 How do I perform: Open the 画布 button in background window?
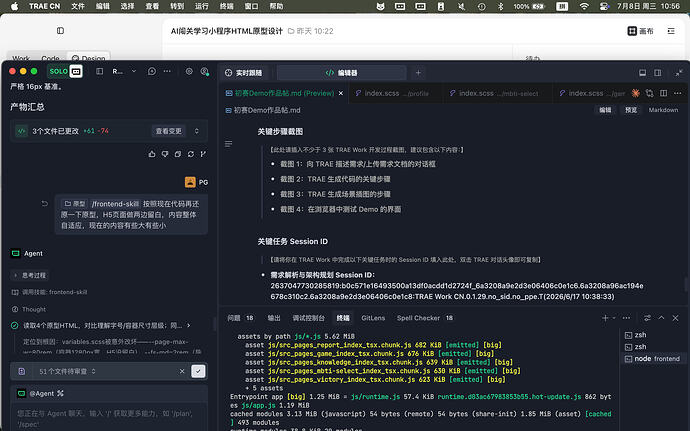tap(640, 31)
